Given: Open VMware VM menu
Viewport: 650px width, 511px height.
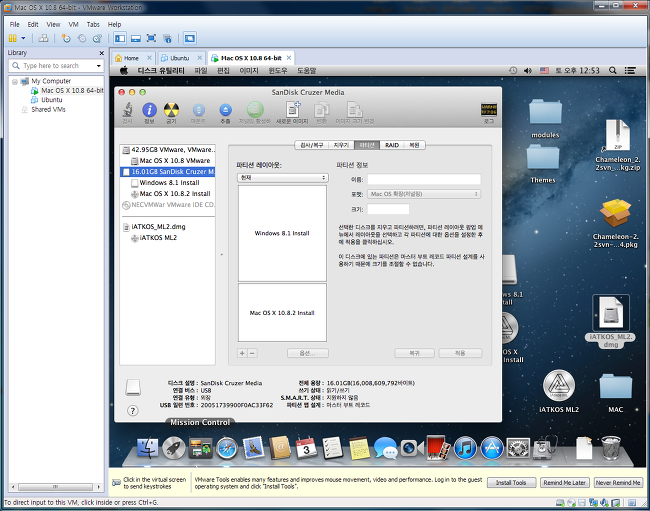Looking at the screenshot, I should coord(73,24).
